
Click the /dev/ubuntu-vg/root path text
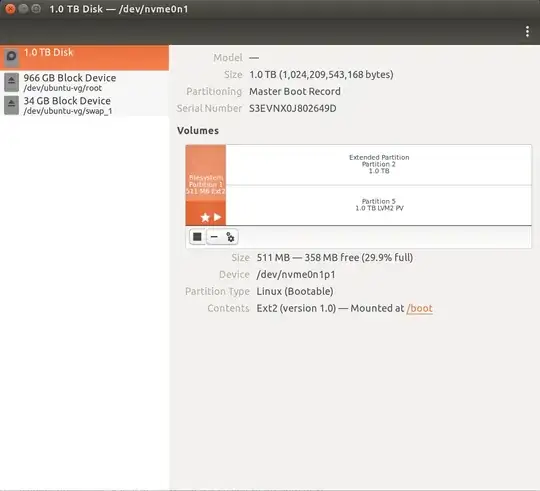pyautogui.click(x=63, y=88)
